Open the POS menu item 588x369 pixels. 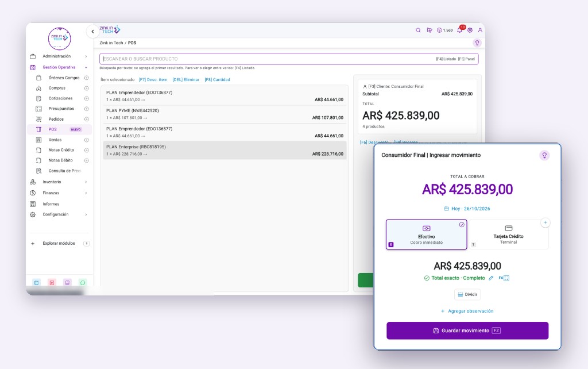59,129
